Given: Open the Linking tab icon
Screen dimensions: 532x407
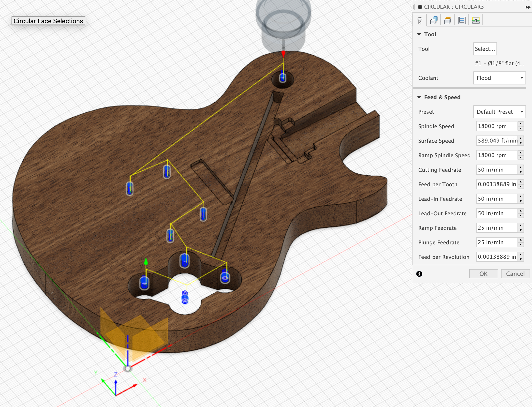Looking at the screenshot, I should 476,20.
